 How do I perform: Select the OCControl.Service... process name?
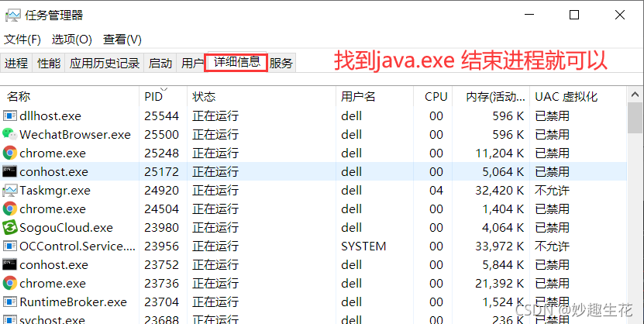click(77, 246)
